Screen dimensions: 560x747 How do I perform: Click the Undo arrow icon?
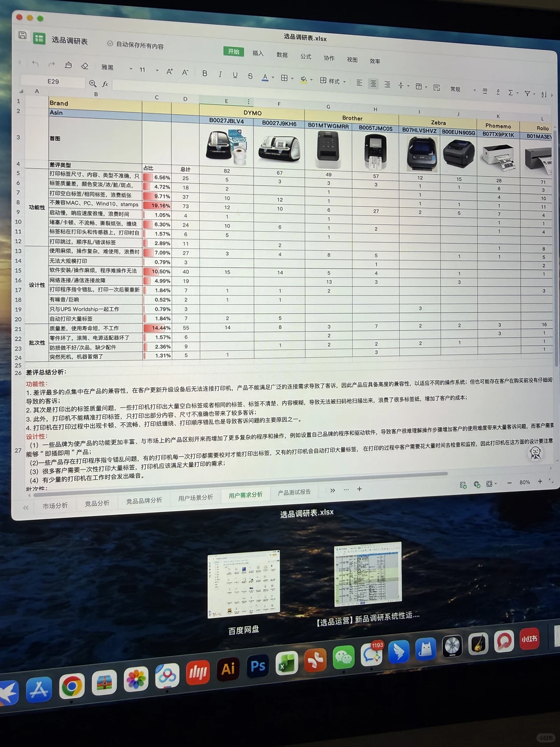click(x=34, y=63)
